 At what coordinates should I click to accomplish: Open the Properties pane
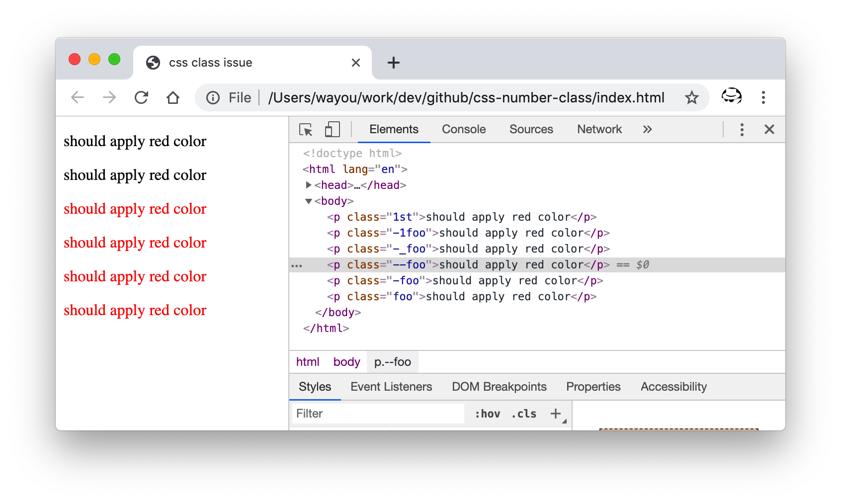tap(593, 387)
